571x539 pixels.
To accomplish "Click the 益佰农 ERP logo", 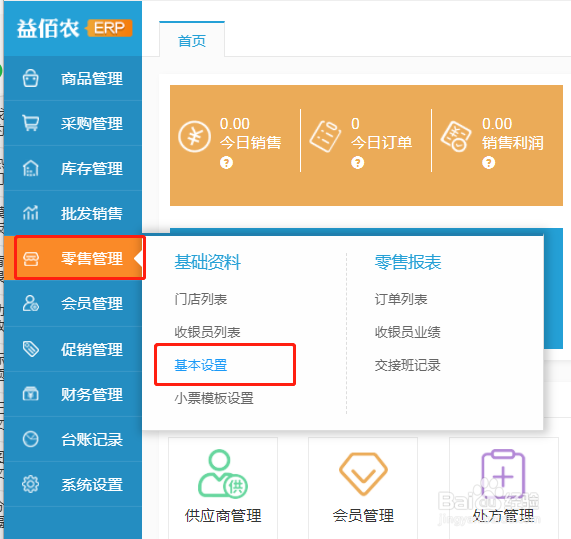I will pyautogui.click(x=74, y=28).
